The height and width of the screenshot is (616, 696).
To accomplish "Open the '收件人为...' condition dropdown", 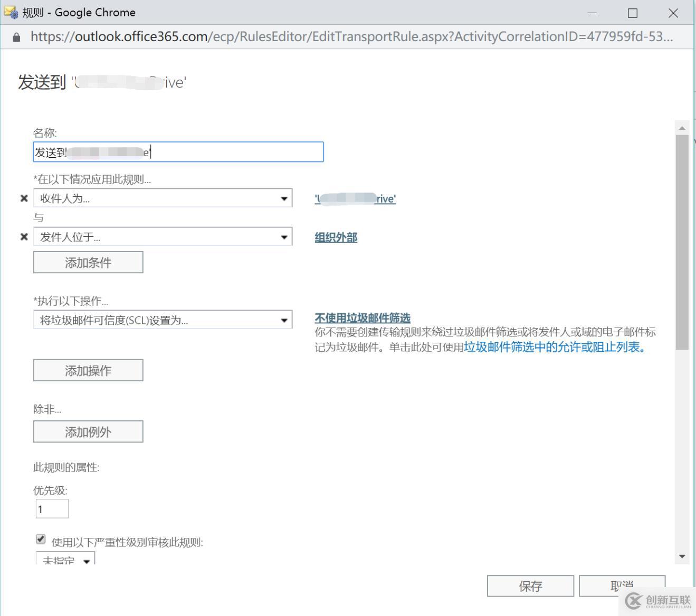I will click(x=163, y=198).
